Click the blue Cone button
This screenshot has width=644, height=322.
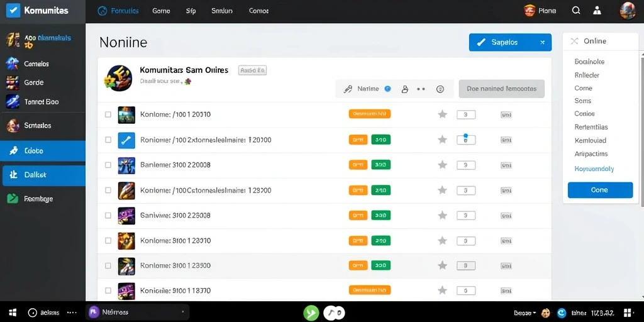(600, 190)
